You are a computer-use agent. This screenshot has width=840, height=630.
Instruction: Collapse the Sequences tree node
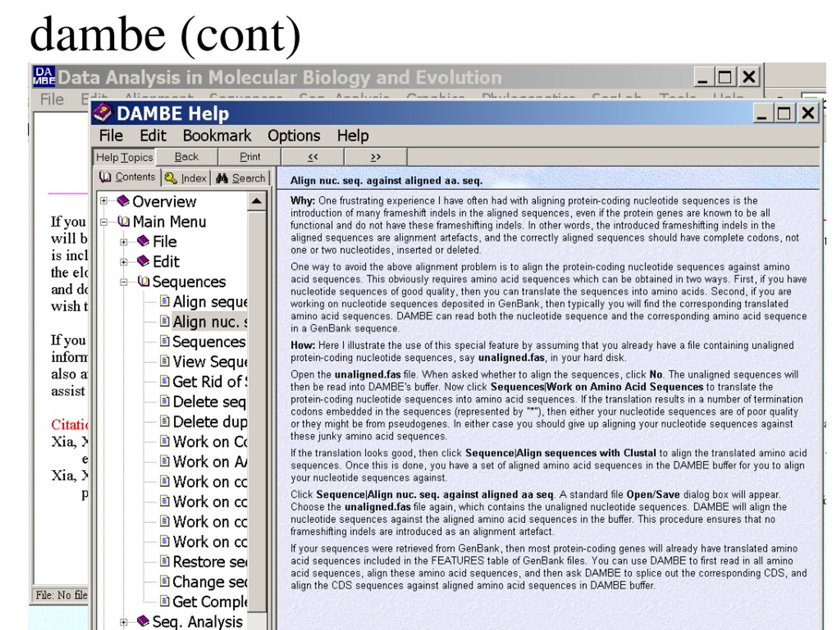click(x=123, y=282)
